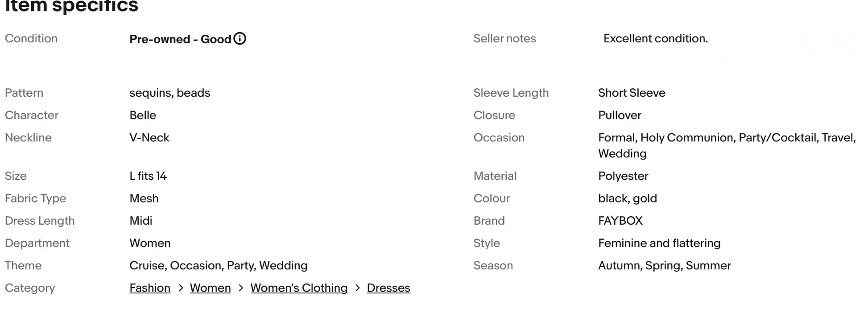Click the Midi dress length value
The width and height of the screenshot is (868, 313).
point(141,221)
